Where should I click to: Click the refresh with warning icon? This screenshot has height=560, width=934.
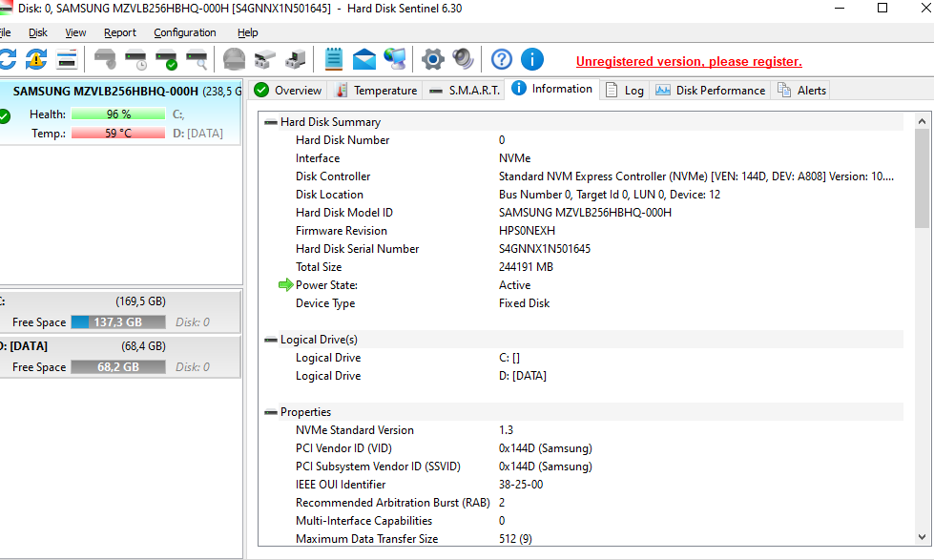[x=36, y=59]
